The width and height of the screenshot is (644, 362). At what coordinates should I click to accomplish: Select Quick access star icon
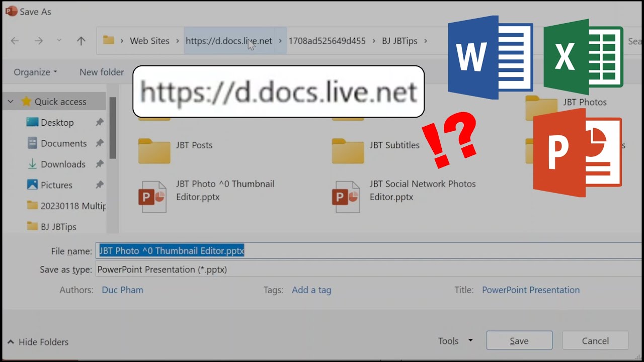26,102
